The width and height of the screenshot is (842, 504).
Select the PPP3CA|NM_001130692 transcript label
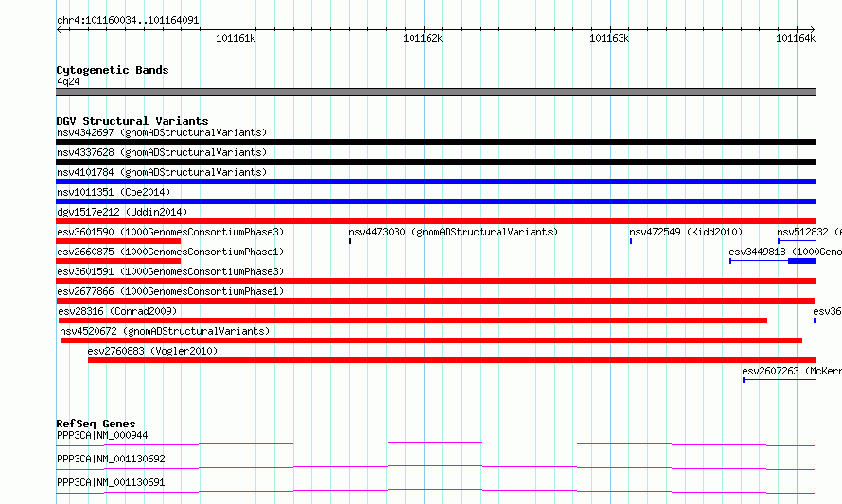111,459
